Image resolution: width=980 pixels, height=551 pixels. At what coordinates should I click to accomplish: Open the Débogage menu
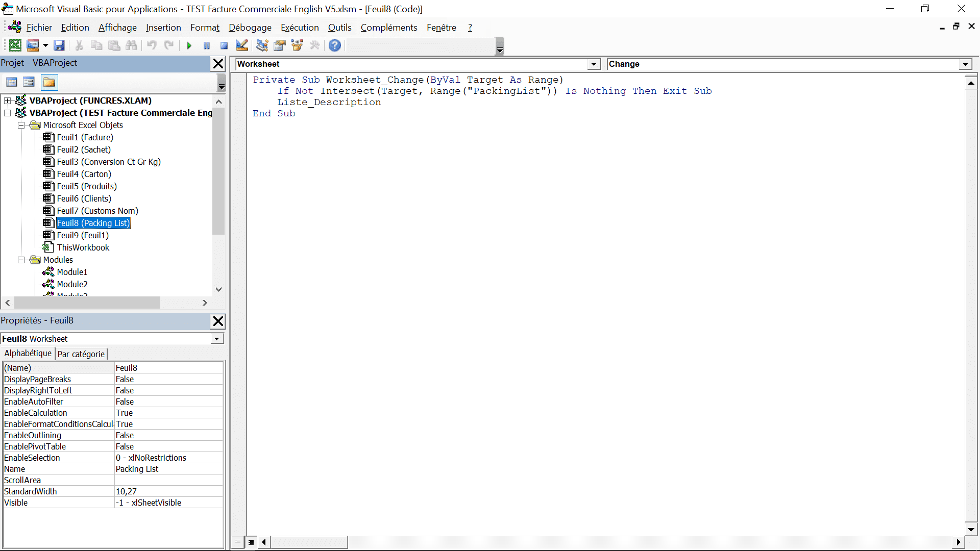[250, 28]
